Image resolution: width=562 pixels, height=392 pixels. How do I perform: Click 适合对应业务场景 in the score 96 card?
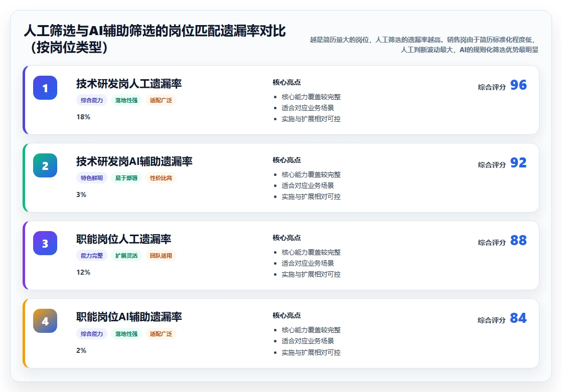point(308,108)
